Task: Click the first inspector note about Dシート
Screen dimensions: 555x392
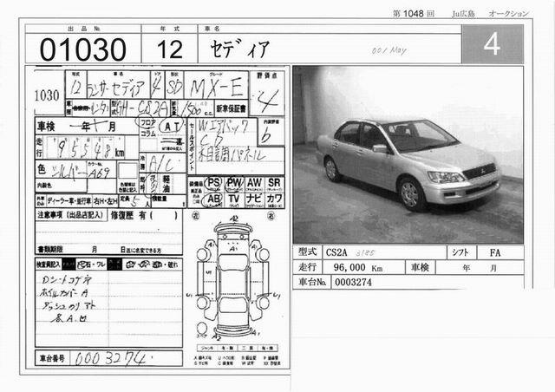Action: (66, 280)
